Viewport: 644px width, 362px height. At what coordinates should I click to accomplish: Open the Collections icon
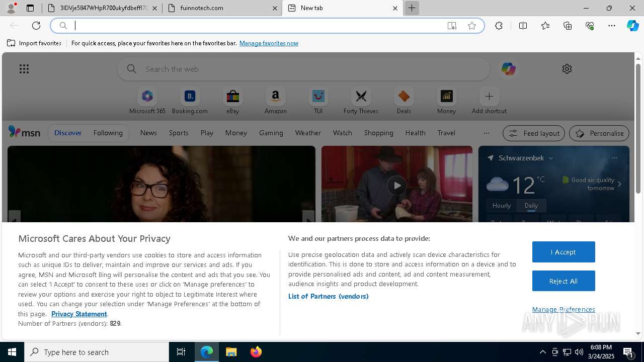click(x=568, y=26)
